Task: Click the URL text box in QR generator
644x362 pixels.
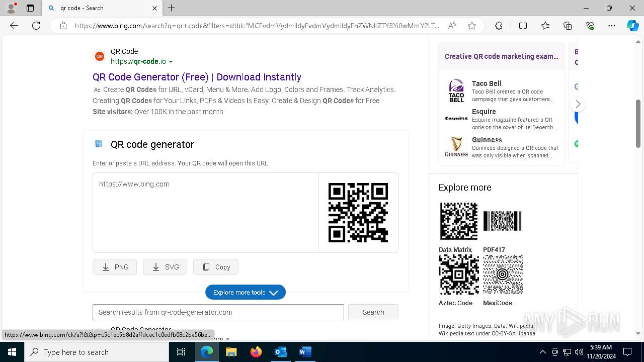Action: click(x=205, y=212)
